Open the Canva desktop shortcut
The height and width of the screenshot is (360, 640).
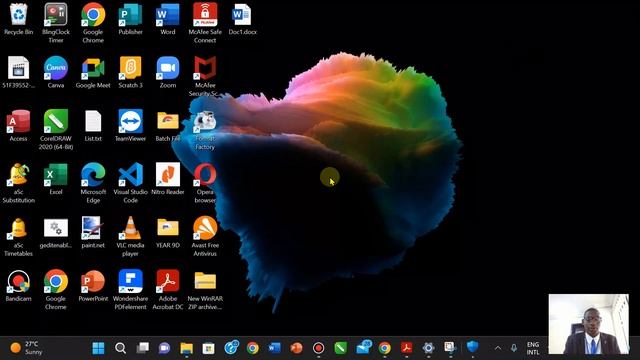(x=56, y=73)
